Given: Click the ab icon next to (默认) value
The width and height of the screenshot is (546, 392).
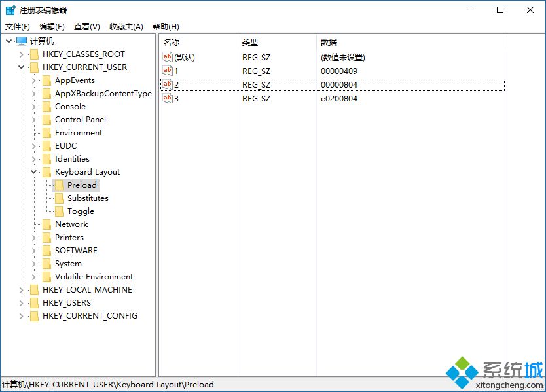Looking at the screenshot, I should point(167,57).
